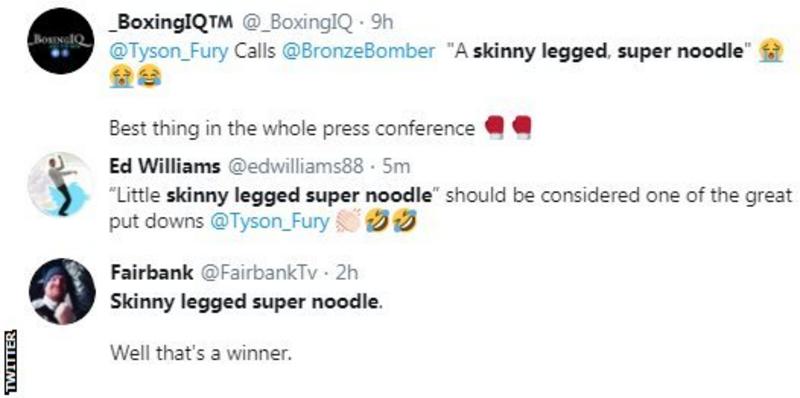This screenshot has width=800, height=398.
Task: Open Ed Williams' dancing-figure avatar
Action: 61,185
